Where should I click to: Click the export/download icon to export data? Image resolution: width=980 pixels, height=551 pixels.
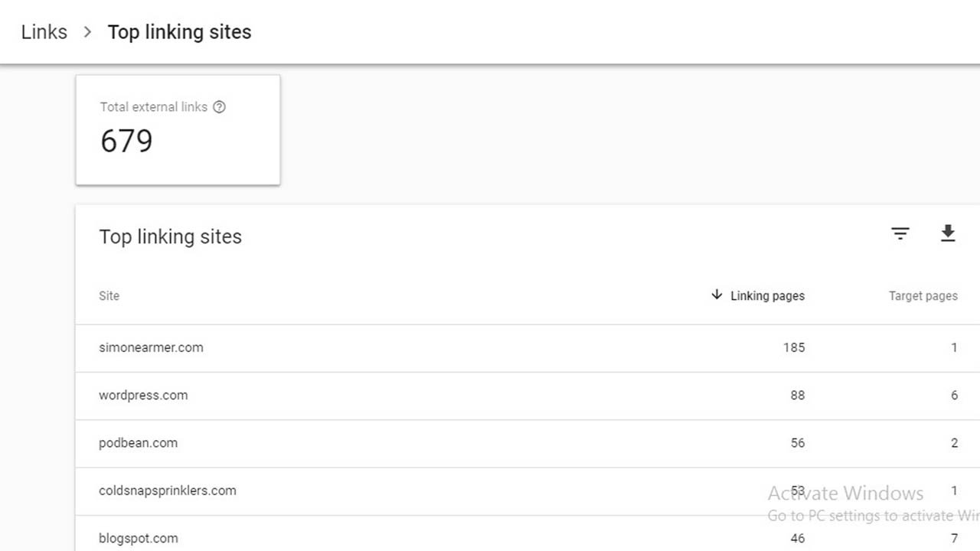pos(948,233)
